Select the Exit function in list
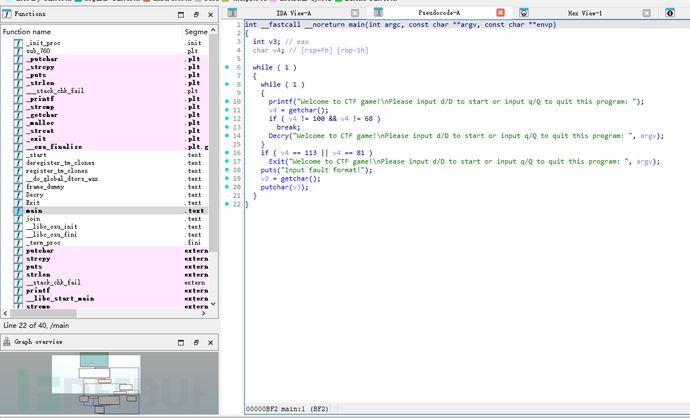 (34, 203)
